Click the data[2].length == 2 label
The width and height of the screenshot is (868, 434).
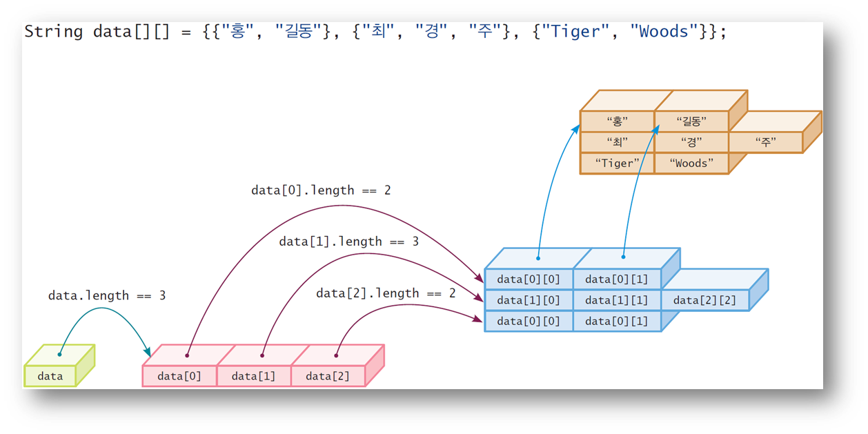coord(385,293)
